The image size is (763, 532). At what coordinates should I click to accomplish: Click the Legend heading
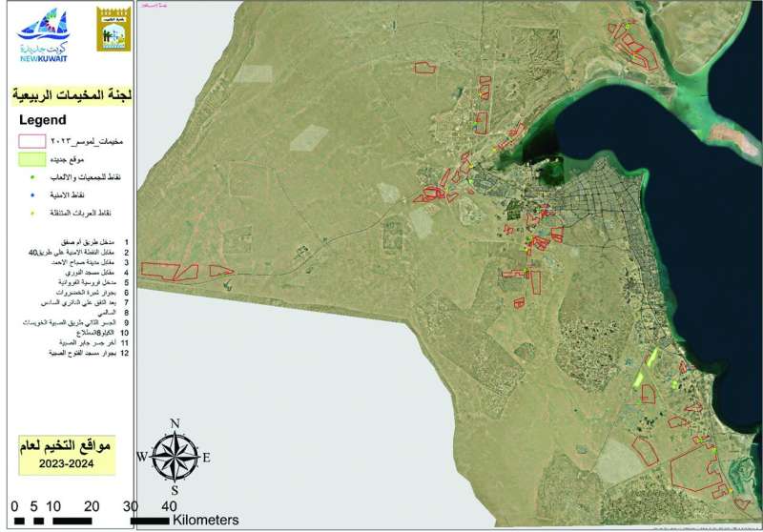pos(42,120)
